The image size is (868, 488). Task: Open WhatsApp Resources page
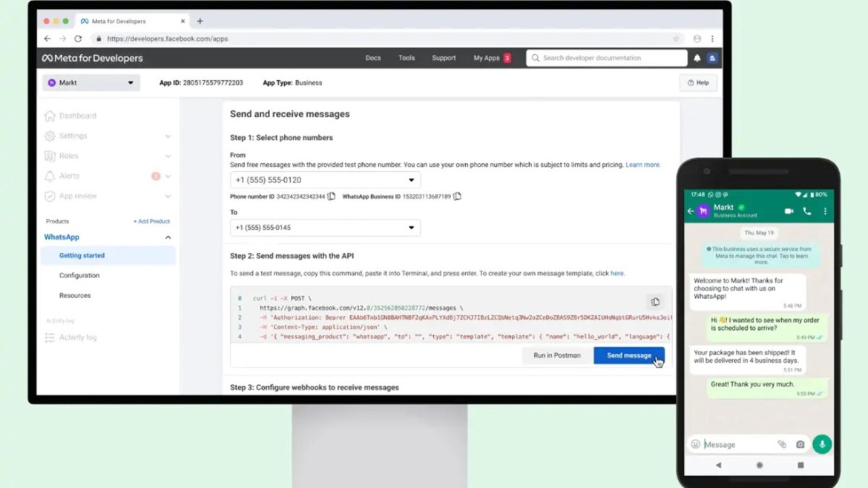tap(75, 295)
